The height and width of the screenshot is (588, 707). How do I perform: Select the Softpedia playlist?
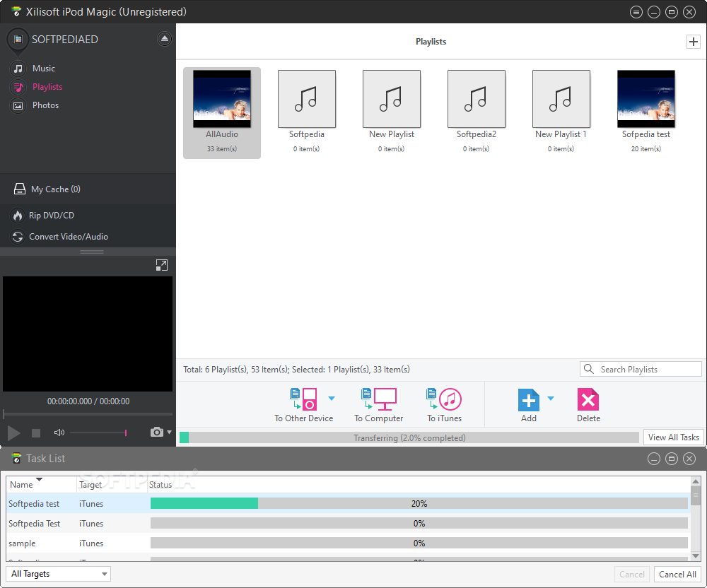click(307, 111)
